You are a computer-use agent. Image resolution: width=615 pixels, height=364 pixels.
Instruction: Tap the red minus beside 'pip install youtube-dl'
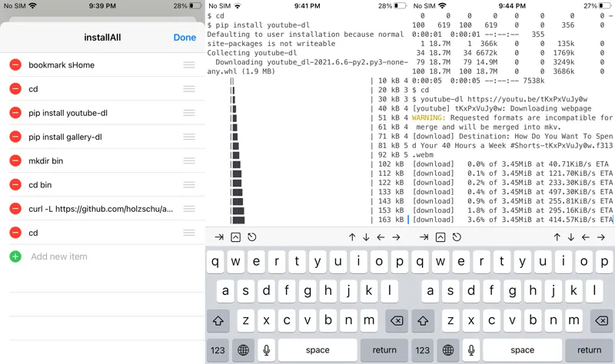(15, 113)
